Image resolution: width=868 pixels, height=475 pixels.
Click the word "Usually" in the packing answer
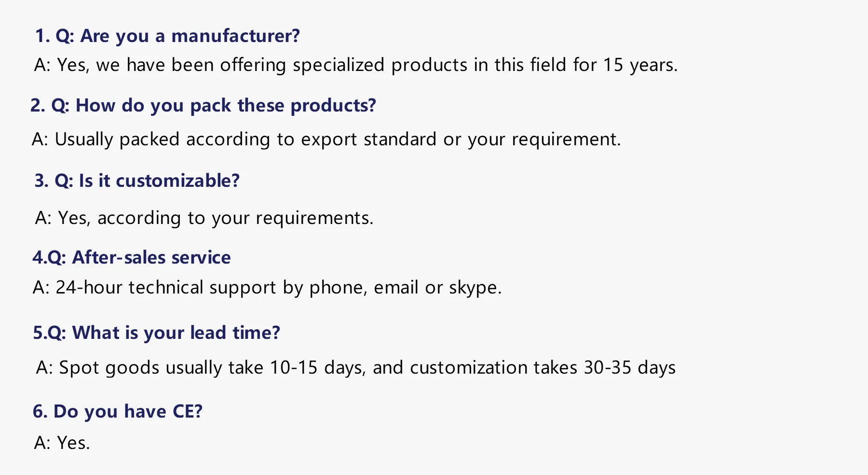point(84,140)
